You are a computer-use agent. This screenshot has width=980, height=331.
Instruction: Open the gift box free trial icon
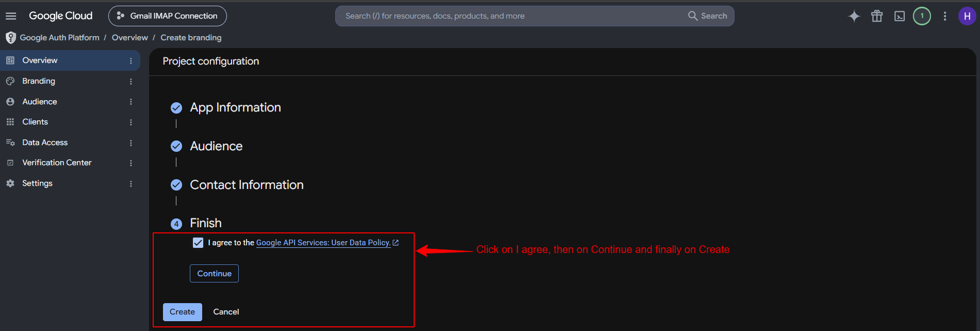tap(877, 16)
